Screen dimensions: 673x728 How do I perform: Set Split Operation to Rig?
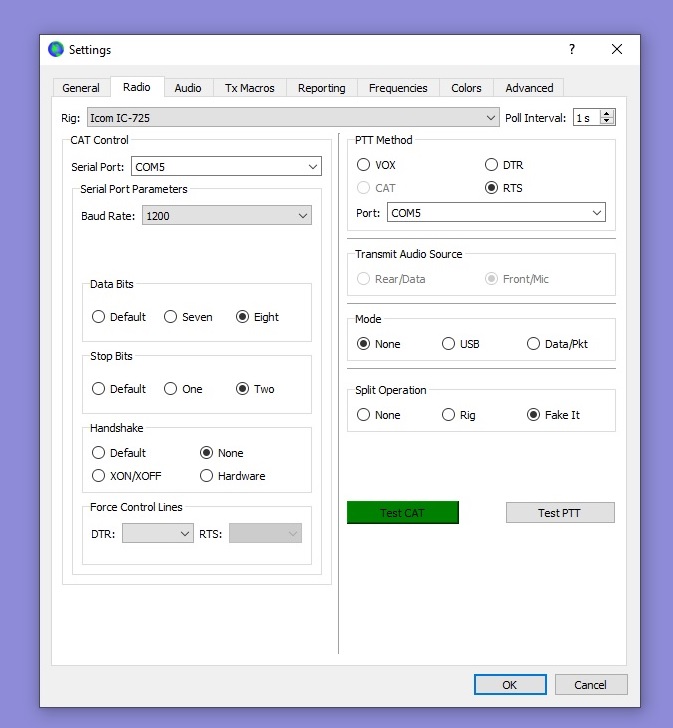point(449,415)
